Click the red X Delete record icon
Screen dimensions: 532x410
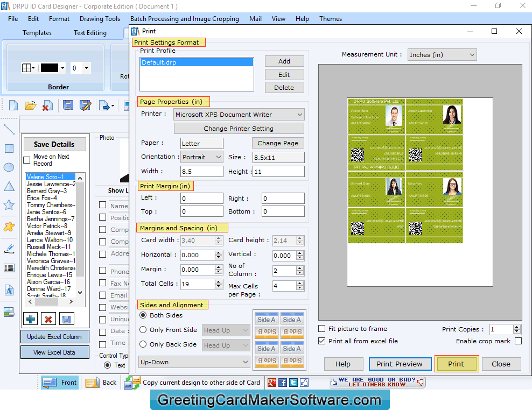click(x=48, y=319)
